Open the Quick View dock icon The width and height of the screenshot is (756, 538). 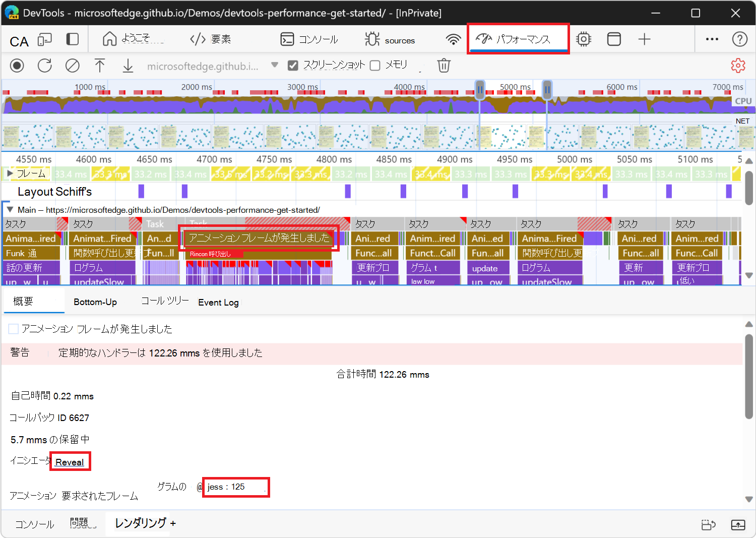[709, 525]
